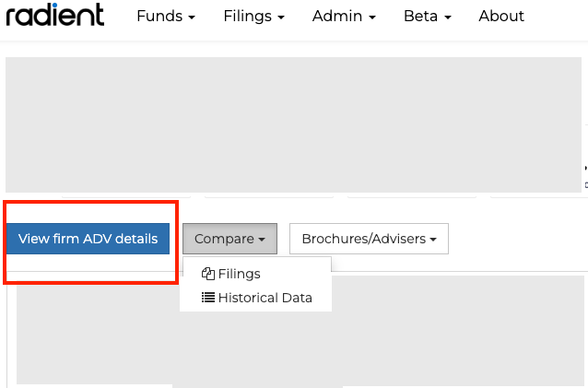This screenshot has width=588, height=388.
Task: Click the radient logo
Action: pyautogui.click(x=55, y=16)
